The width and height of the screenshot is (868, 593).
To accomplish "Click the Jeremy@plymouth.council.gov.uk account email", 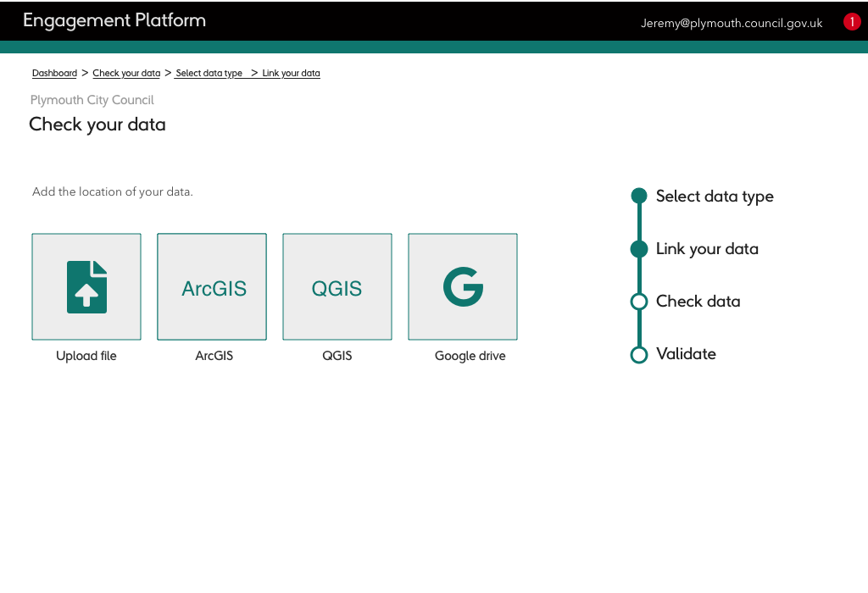I will [731, 23].
